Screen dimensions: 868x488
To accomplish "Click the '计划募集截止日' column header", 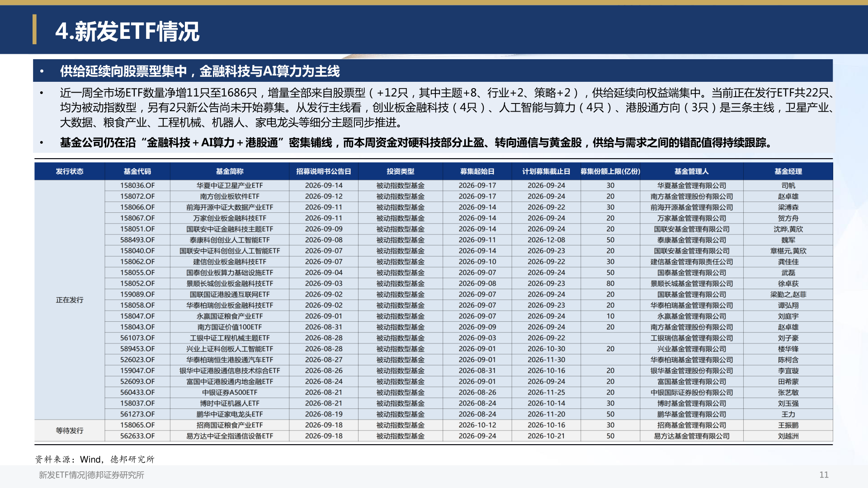I will click(x=546, y=171).
